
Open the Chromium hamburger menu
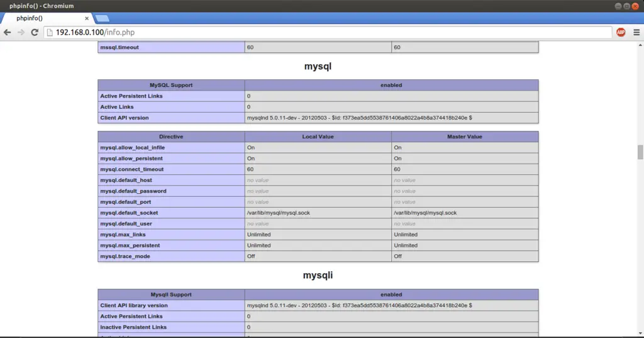[636, 32]
